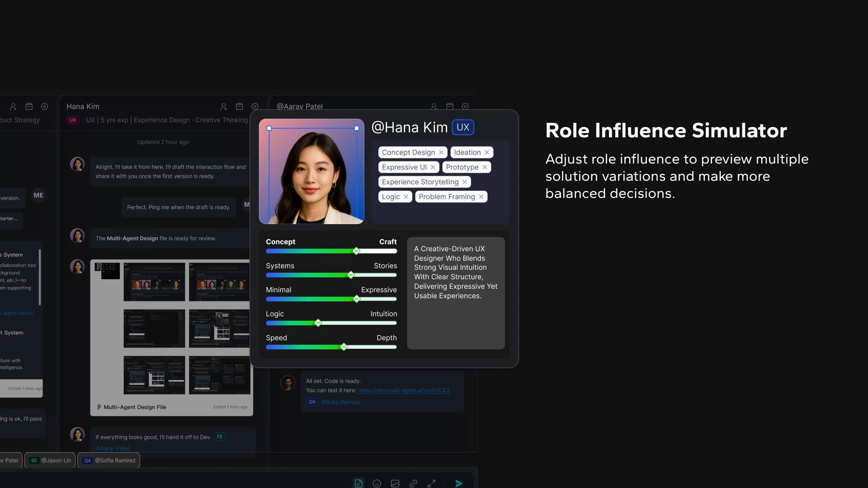
Task: Open settings gear in Aarav Patel panel
Action: coord(465,107)
